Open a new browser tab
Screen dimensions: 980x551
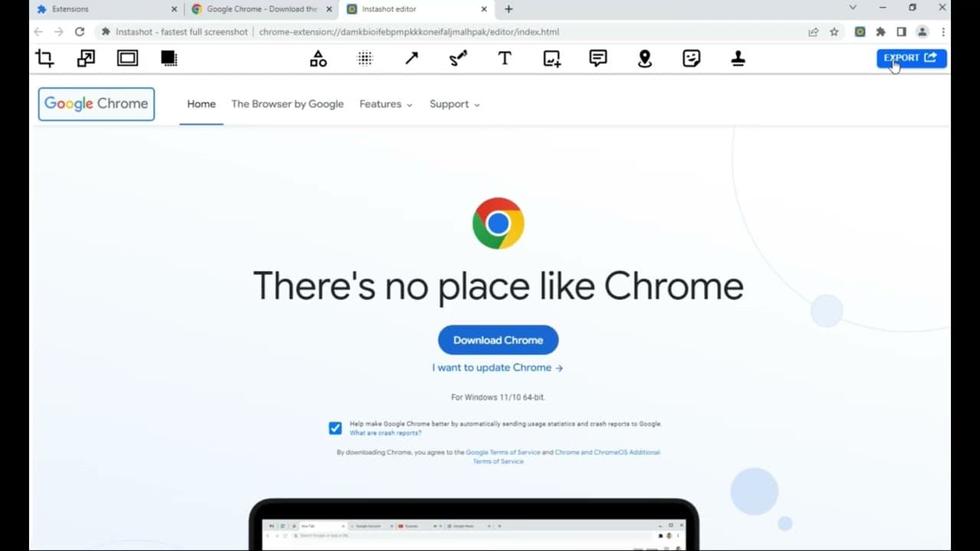coord(508,9)
